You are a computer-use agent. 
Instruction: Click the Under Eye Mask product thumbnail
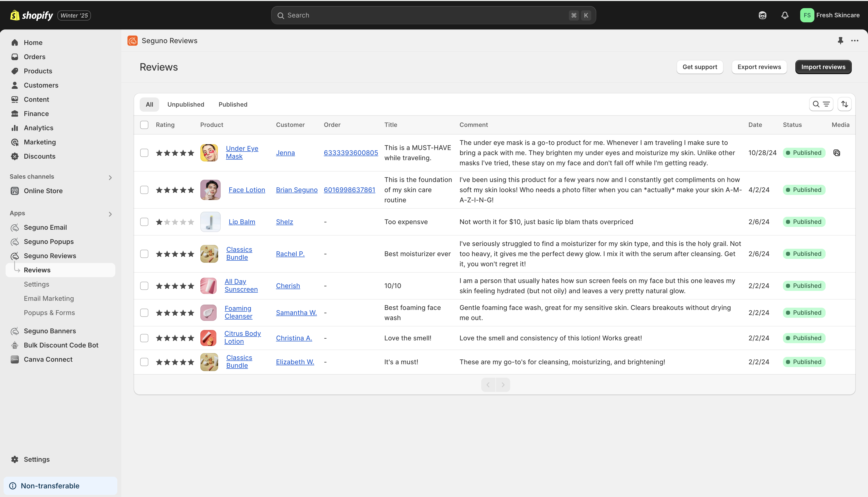click(x=209, y=153)
